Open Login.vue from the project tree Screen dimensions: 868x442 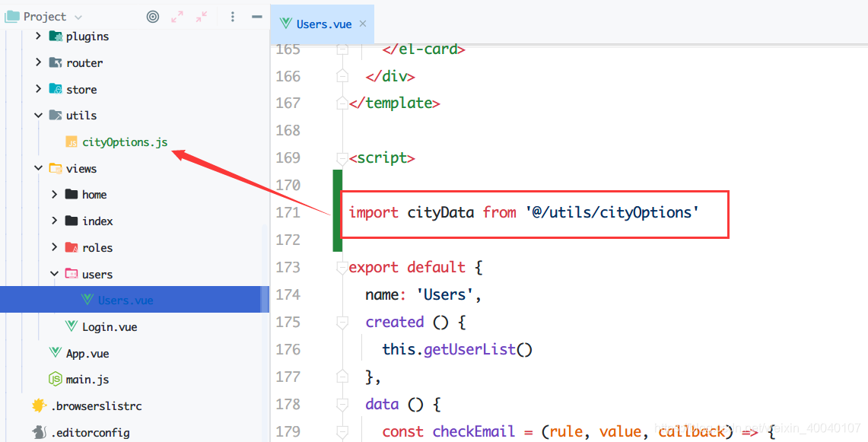coord(110,327)
